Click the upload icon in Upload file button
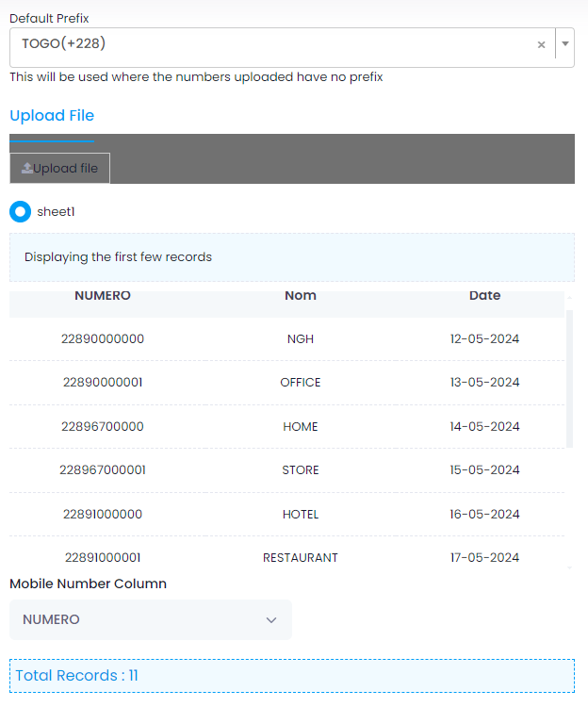Image resolution: width=588 pixels, height=707 pixels. click(x=26, y=169)
